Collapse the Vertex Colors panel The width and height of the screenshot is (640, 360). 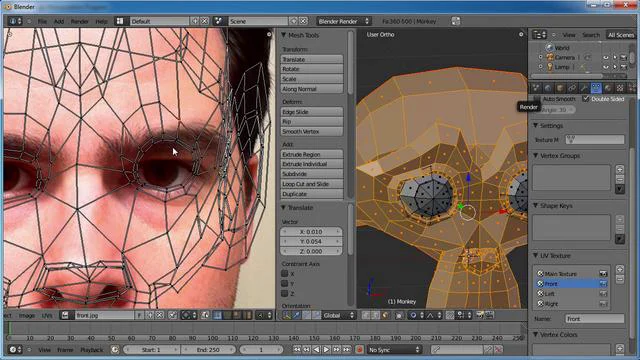point(536,335)
